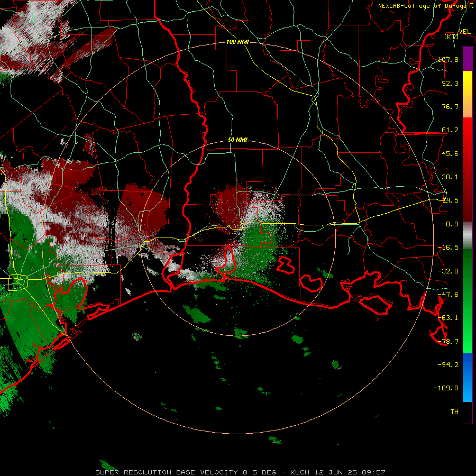This screenshot has width=476, height=476.
Task: Click the -16.5 scale value
Action: pos(448,248)
